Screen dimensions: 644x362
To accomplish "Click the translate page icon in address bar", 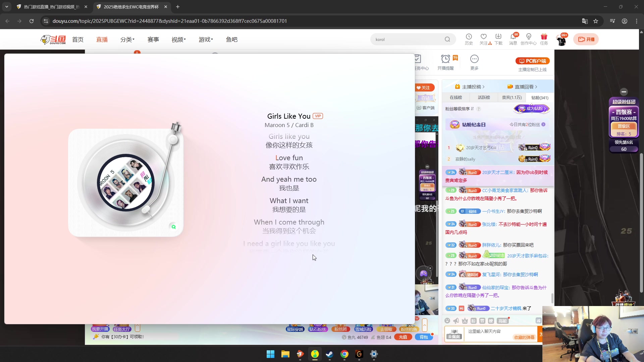I will 585,21.
